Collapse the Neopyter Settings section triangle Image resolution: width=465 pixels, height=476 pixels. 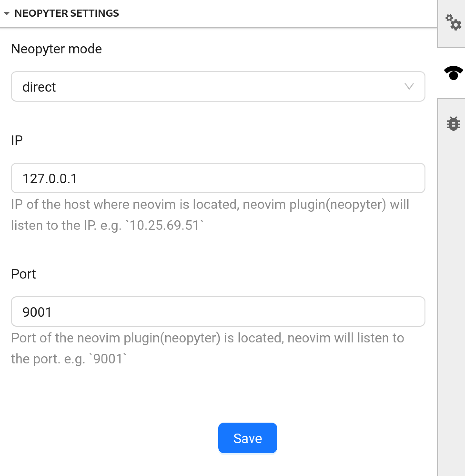click(7, 13)
